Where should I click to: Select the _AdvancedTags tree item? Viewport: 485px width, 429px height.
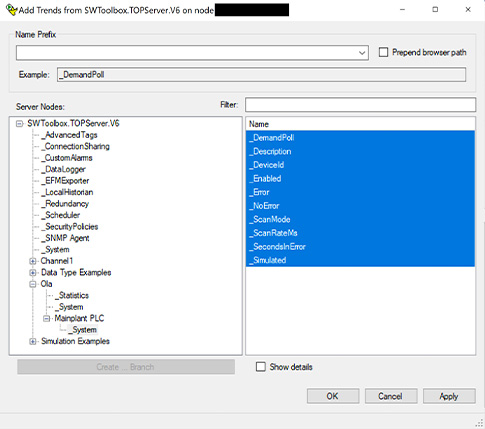(x=69, y=135)
